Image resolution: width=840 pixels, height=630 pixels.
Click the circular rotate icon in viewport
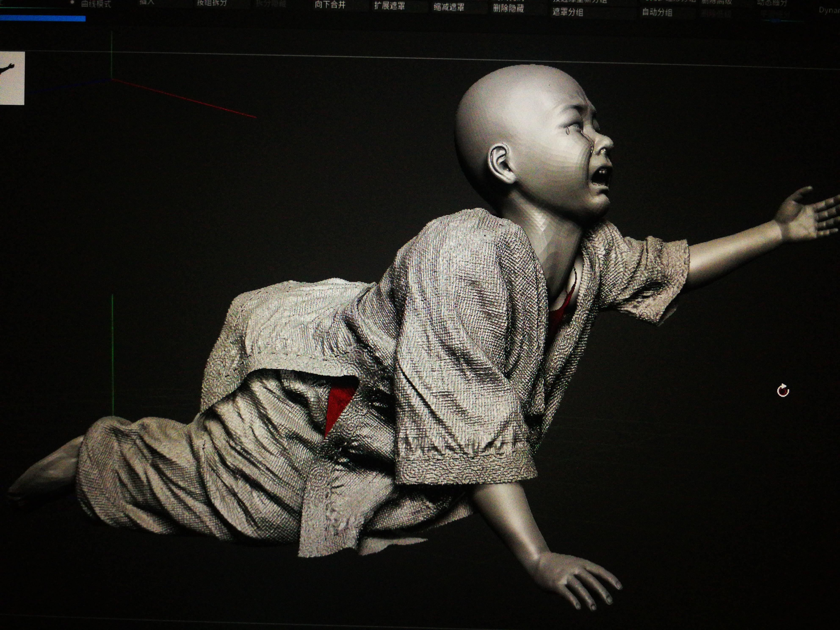[x=783, y=391]
